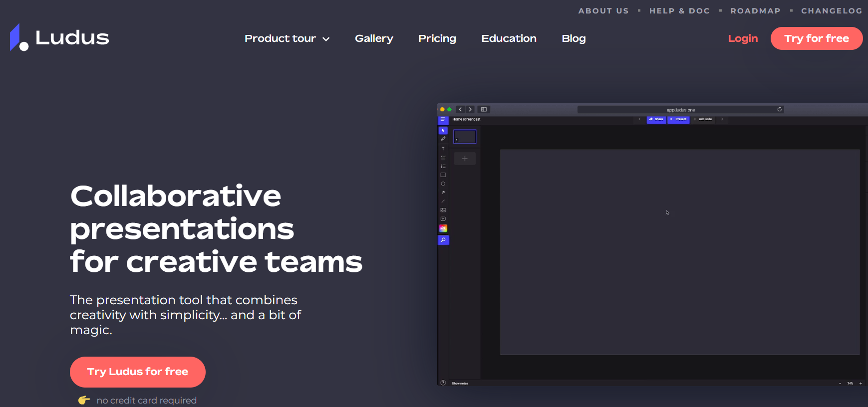Select the bulleted list tool
This screenshot has height=407, width=868.
coord(443,166)
